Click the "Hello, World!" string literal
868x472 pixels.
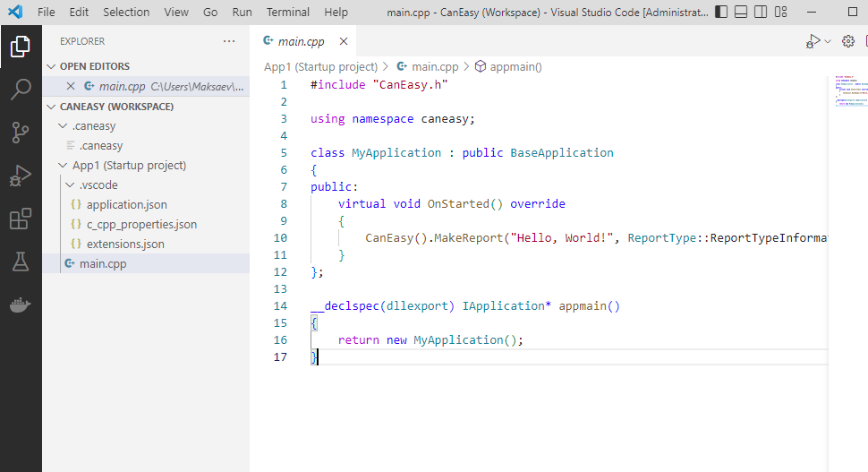tap(562, 238)
